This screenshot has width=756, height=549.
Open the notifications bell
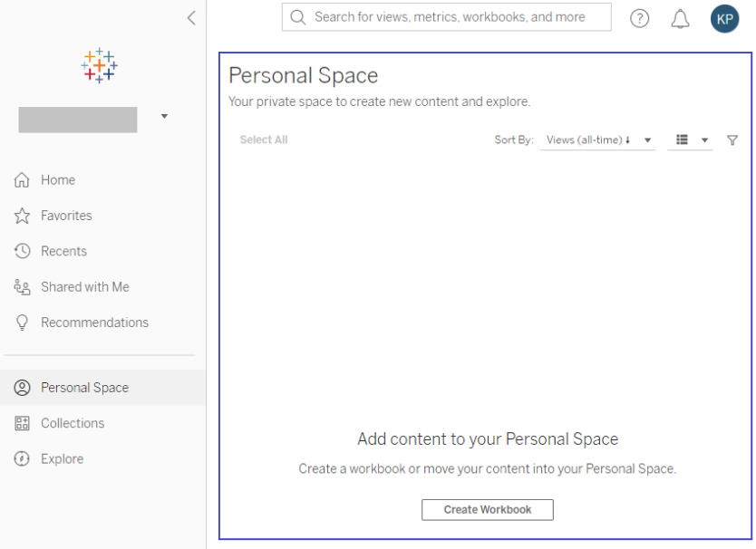(680, 18)
